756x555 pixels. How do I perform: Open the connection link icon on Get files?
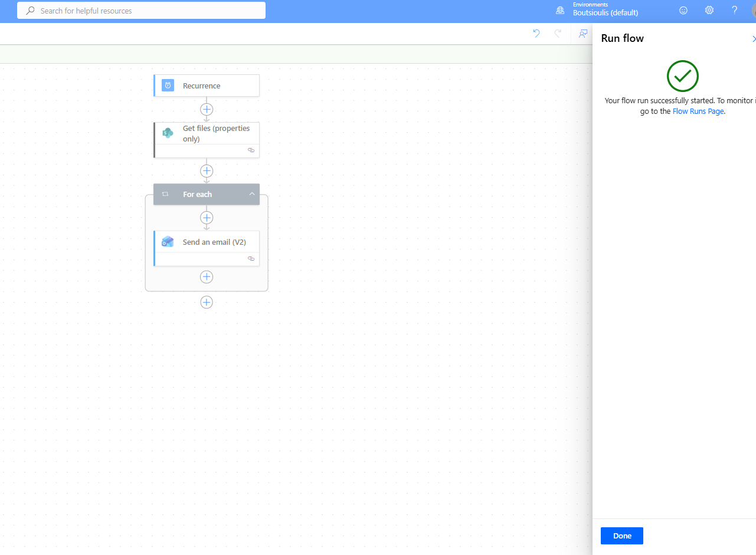pyautogui.click(x=251, y=150)
